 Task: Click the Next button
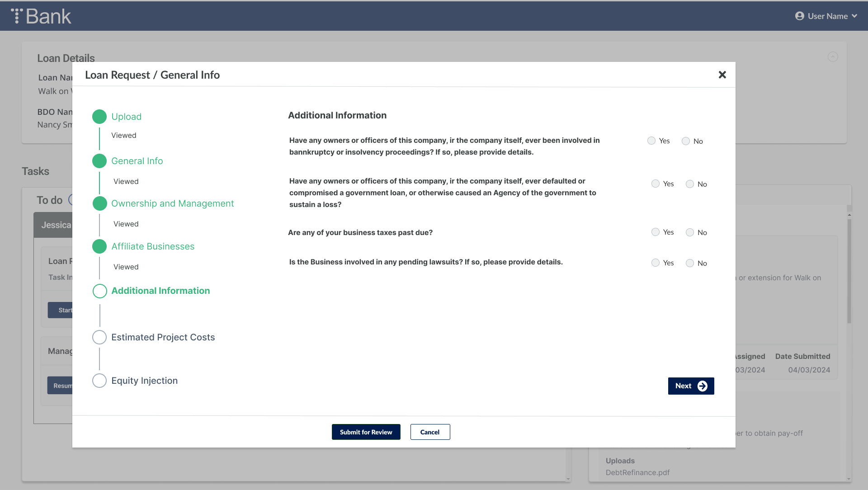(691, 386)
